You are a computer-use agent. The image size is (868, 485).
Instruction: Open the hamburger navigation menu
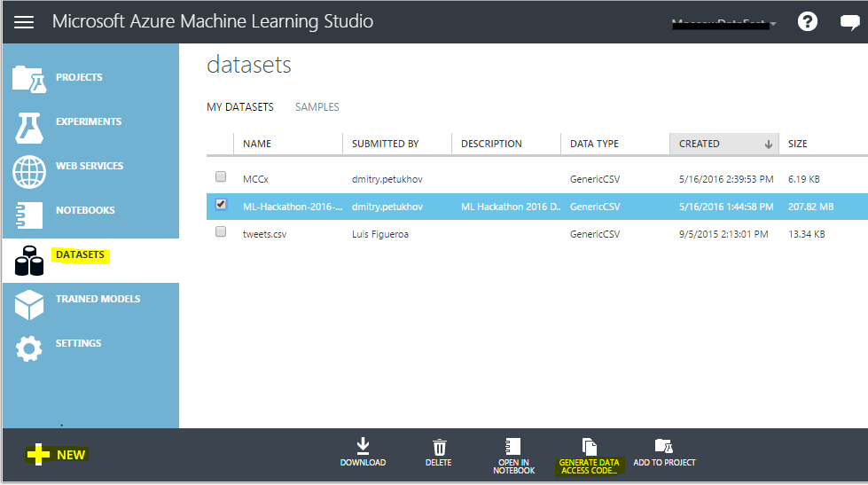coord(24,21)
